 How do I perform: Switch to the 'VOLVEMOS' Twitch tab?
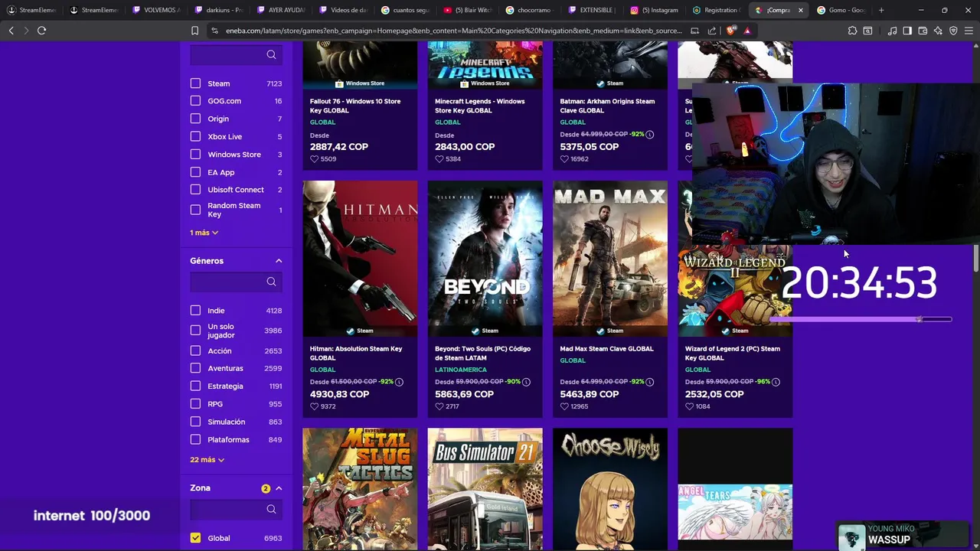[156, 10]
